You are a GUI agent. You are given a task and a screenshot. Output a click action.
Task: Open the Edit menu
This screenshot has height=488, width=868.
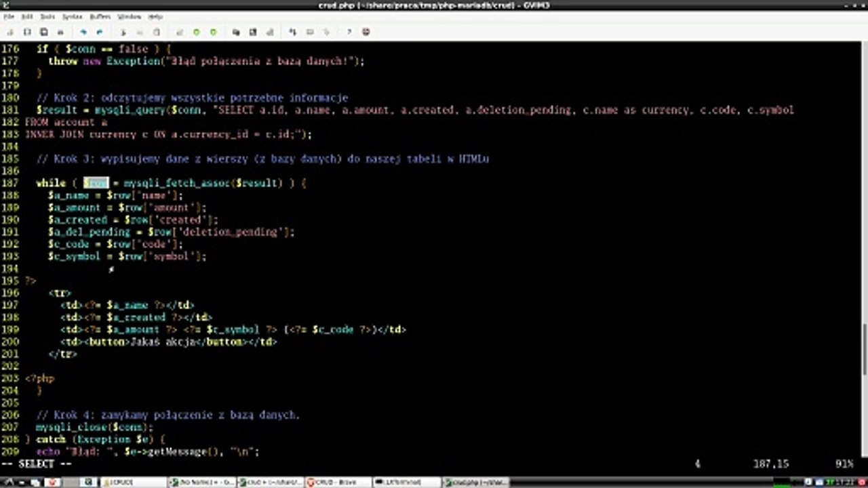(x=26, y=16)
